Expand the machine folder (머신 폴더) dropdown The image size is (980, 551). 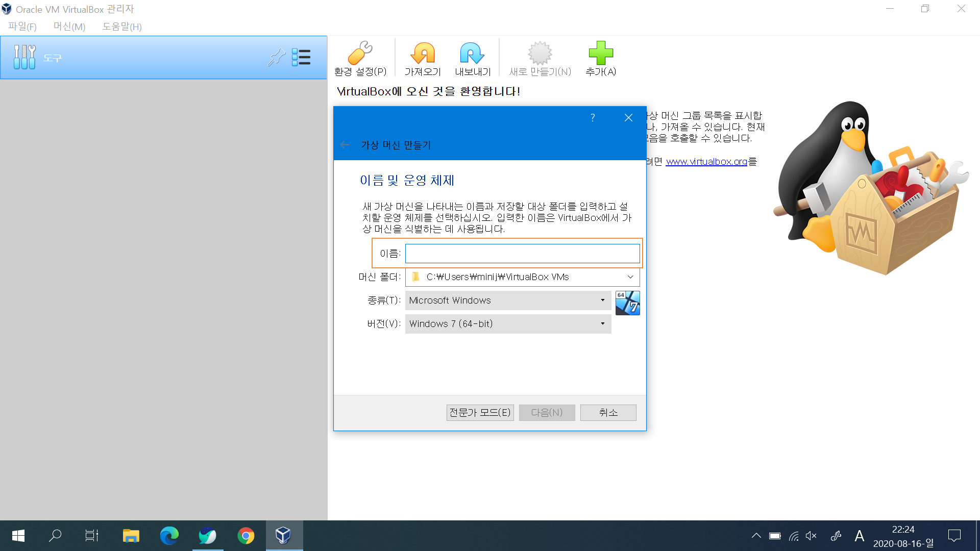[630, 277]
